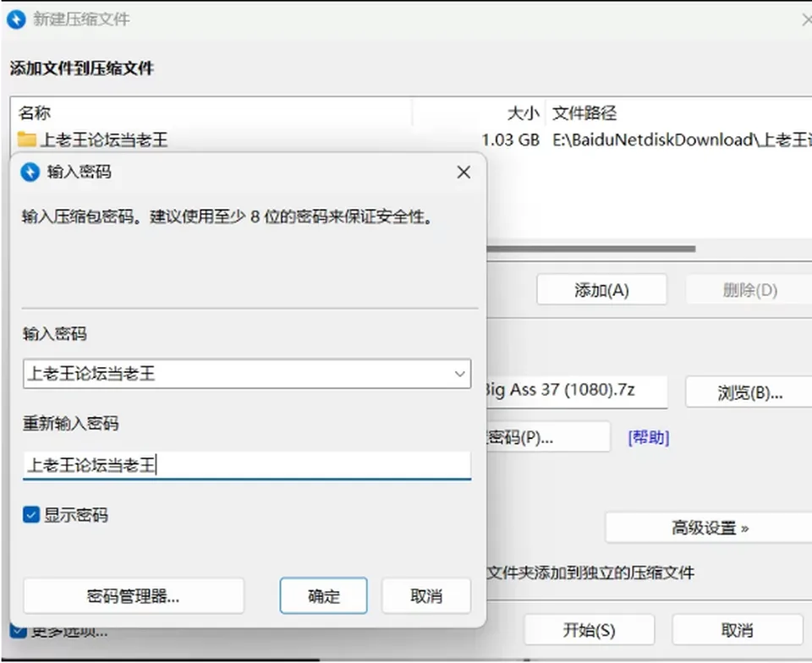Click the 密码(P)... button in archive window
This screenshot has width=812, height=663.
[x=548, y=438]
